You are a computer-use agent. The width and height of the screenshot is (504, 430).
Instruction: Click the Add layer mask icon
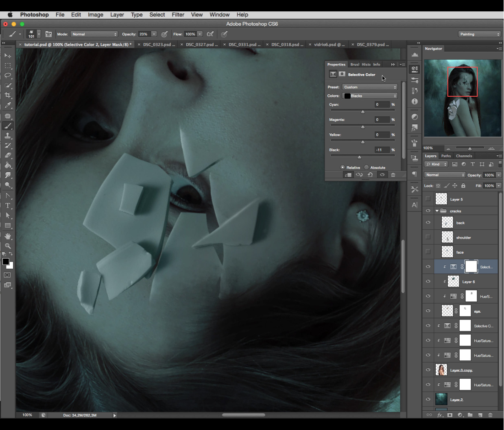click(x=449, y=415)
